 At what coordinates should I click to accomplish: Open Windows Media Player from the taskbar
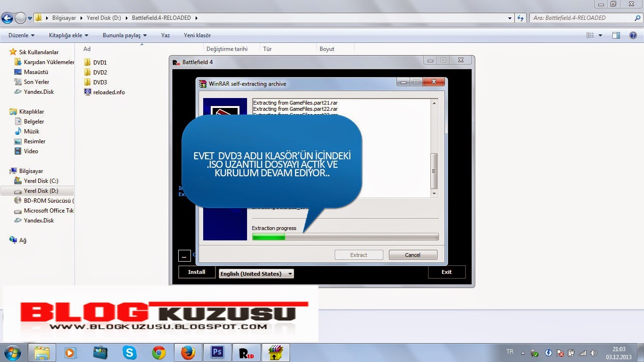click(71, 353)
